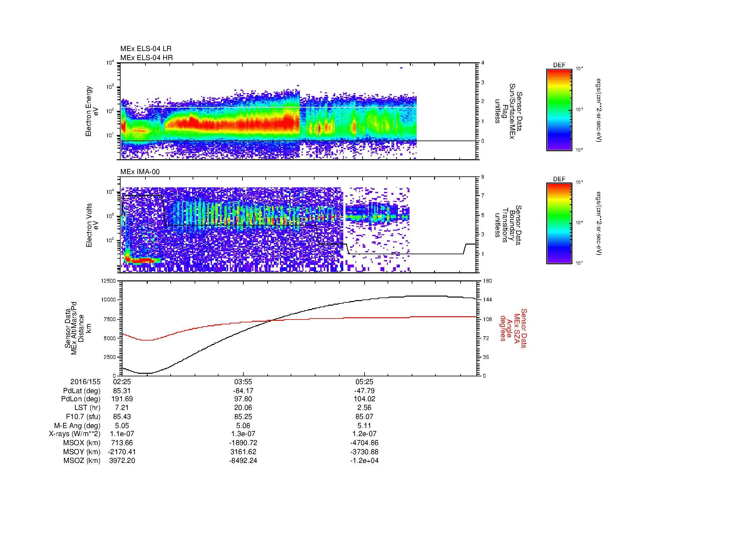This screenshot has width=756, height=534.
Task: Click the PdLat value '-47.79'
Action: click(x=365, y=391)
